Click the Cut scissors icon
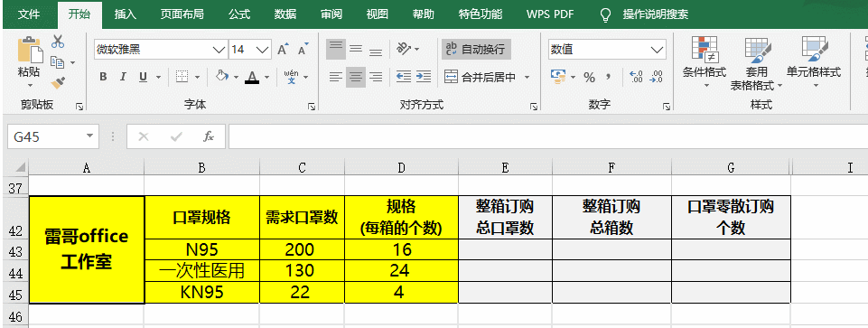Viewport: 868px width, 328px height. pos(58,42)
